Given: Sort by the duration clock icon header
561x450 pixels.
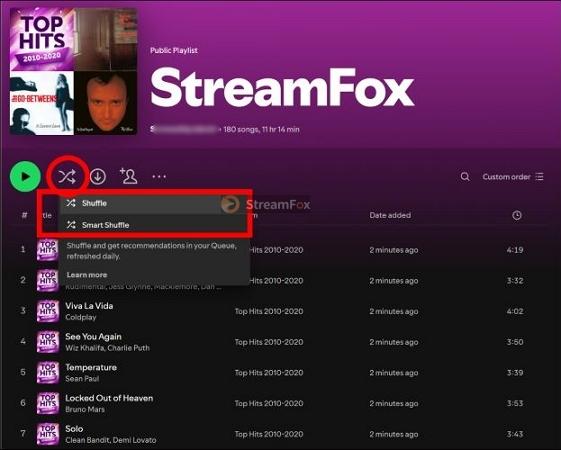Looking at the screenshot, I should point(517,215).
